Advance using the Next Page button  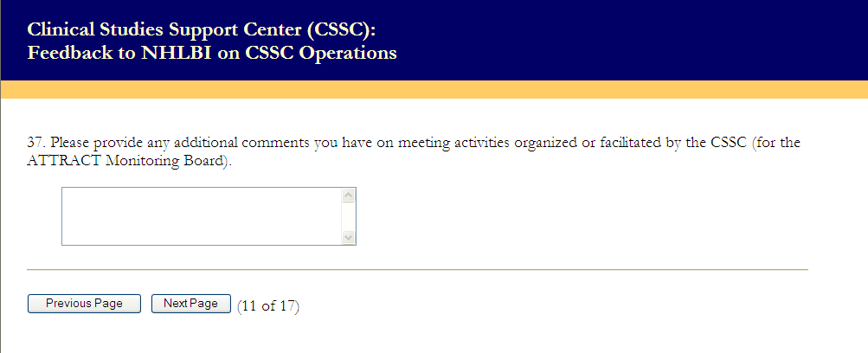pyautogui.click(x=190, y=304)
